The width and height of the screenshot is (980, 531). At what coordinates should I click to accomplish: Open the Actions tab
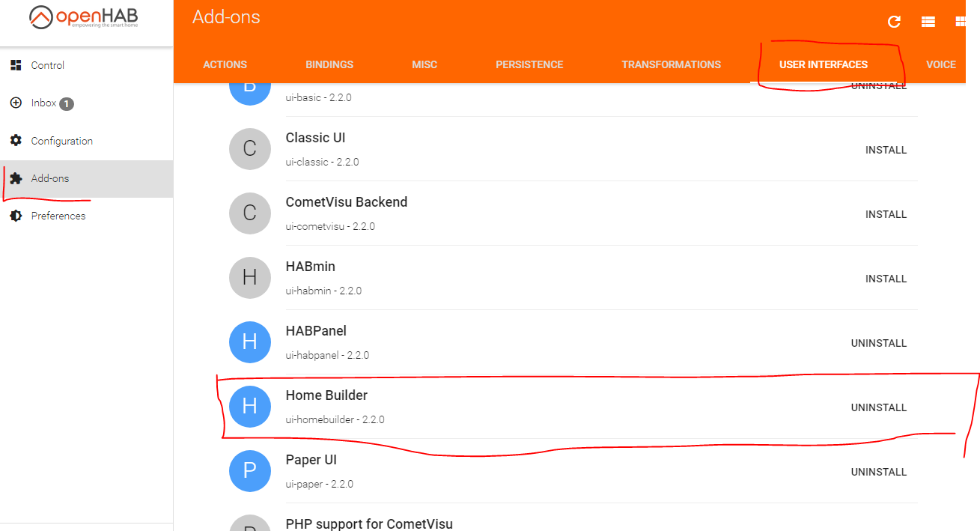pyautogui.click(x=225, y=64)
